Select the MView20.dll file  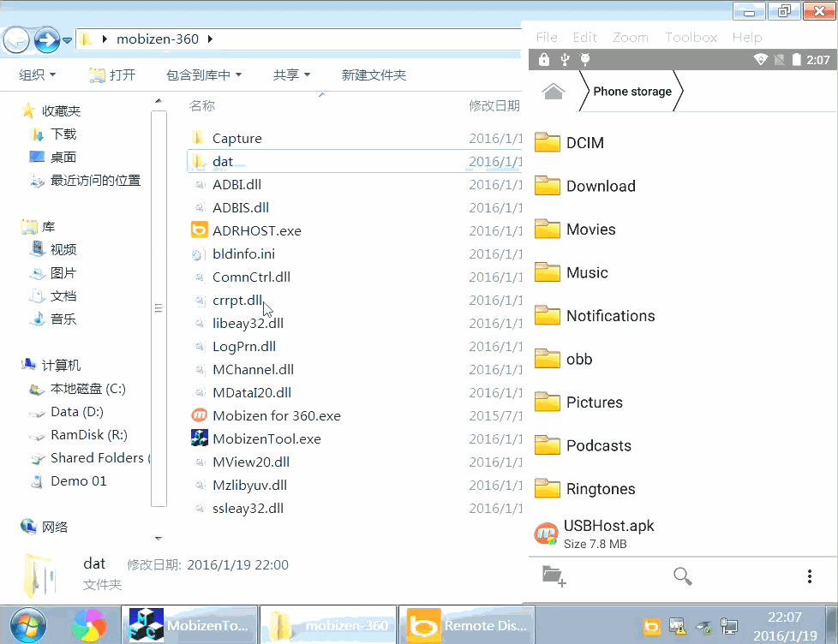(251, 462)
